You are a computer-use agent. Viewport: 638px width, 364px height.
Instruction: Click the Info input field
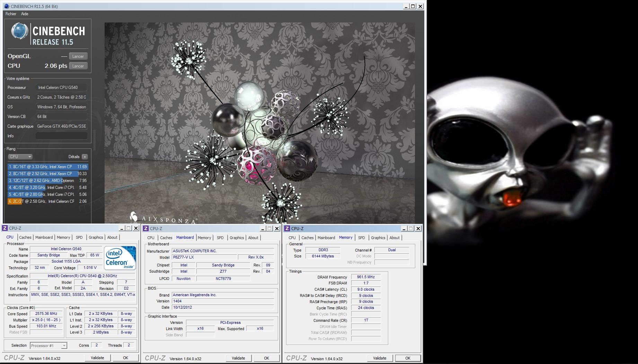pyautogui.click(x=62, y=136)
